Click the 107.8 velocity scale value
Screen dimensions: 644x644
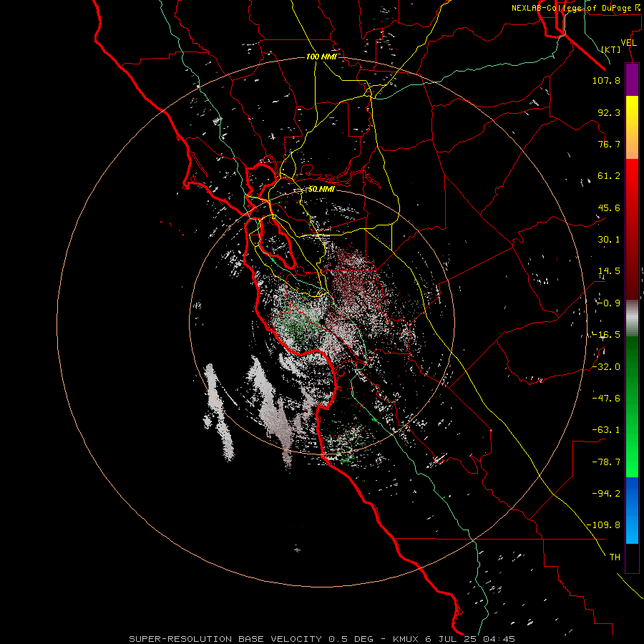pos(606,80)
